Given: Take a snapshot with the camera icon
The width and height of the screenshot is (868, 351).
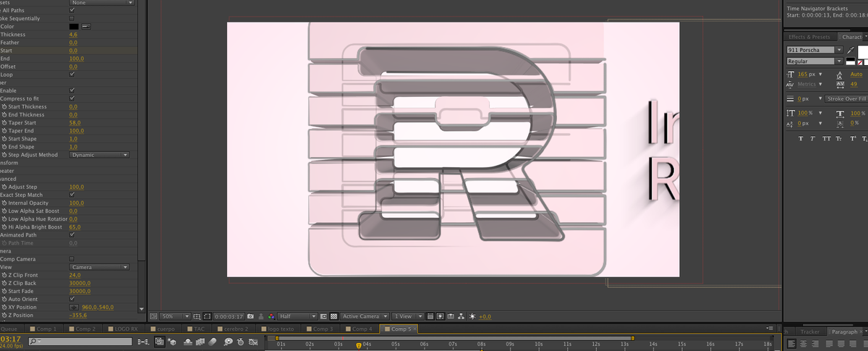Looking at the screenshot, I should 250,316.
